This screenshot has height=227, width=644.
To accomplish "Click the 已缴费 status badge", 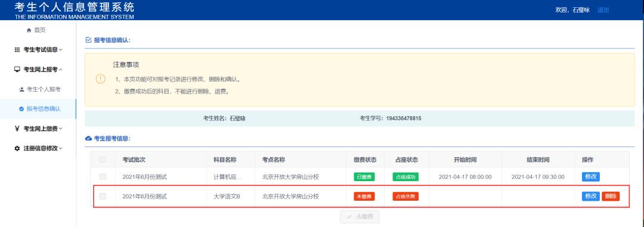I will click(x=364, y=177).
